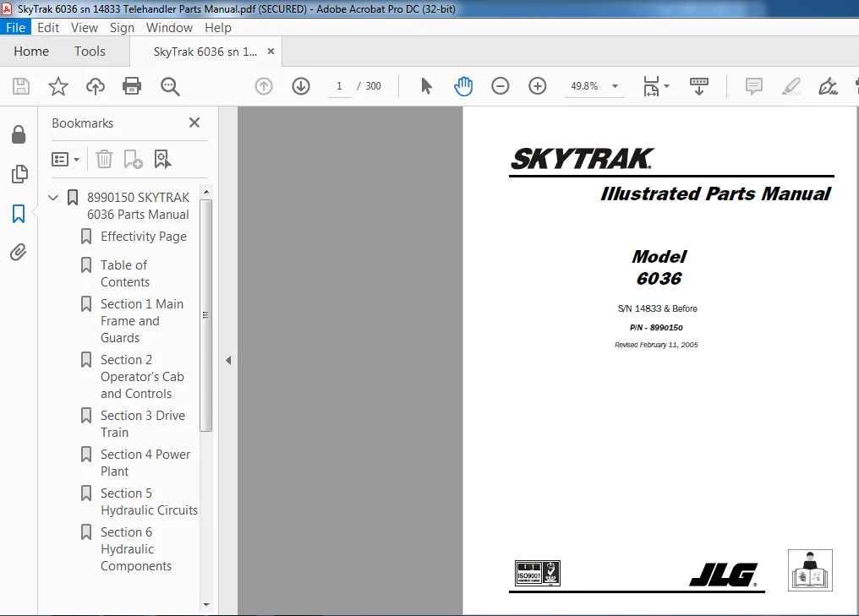Open Section 2 Operator's Cab and Controls
This screenshot has width=859, height=616.
(x=142, y=377)
